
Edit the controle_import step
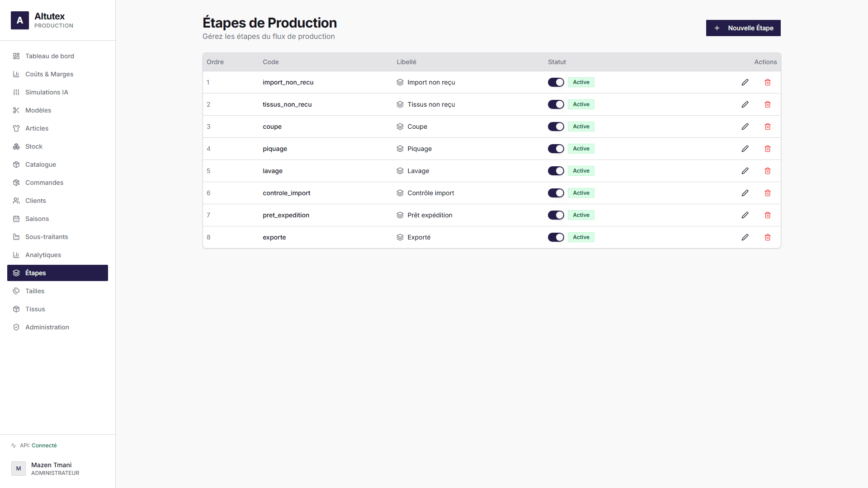(745, 193)
